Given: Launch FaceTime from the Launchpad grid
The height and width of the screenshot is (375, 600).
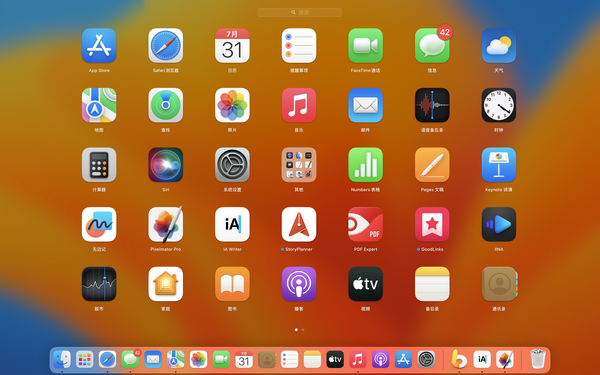Looking at the screenshot, I should 365,46.
